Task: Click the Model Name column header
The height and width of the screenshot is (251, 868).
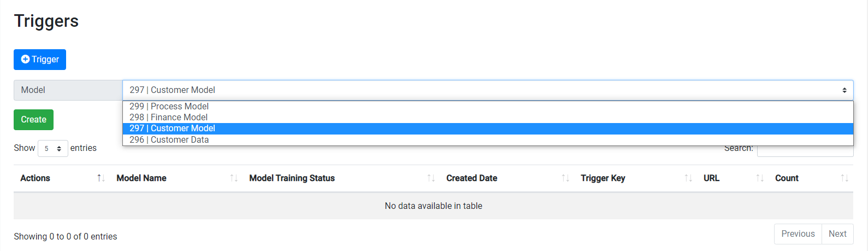Action: pos(141,178)
